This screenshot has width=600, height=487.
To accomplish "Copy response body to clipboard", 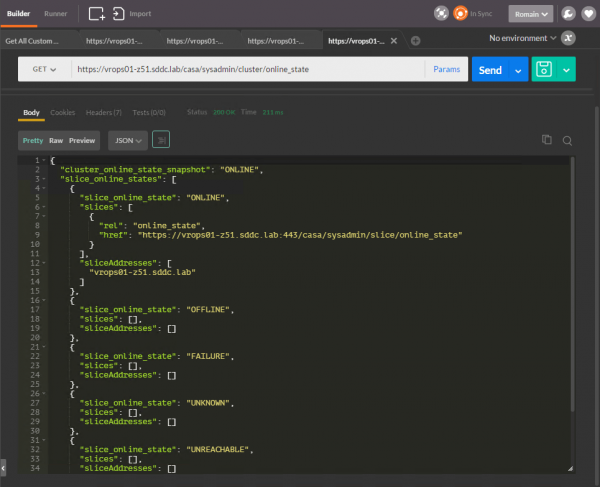I will click(547, 140).
